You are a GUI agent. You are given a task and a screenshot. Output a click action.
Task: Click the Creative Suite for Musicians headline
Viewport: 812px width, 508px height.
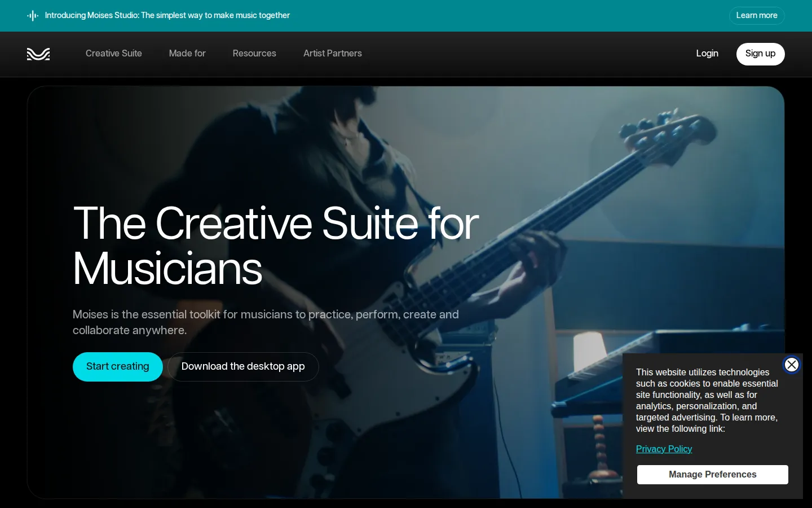(x=276, y=246)
